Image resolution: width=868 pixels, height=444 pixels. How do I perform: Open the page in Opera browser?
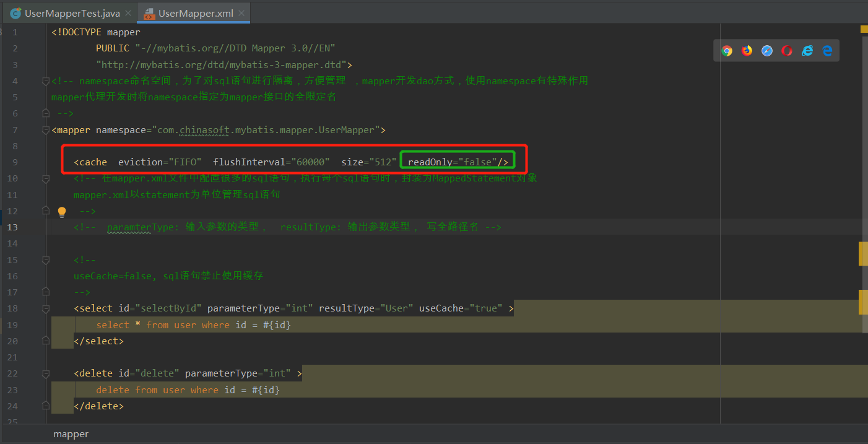(x=787, y=51)
